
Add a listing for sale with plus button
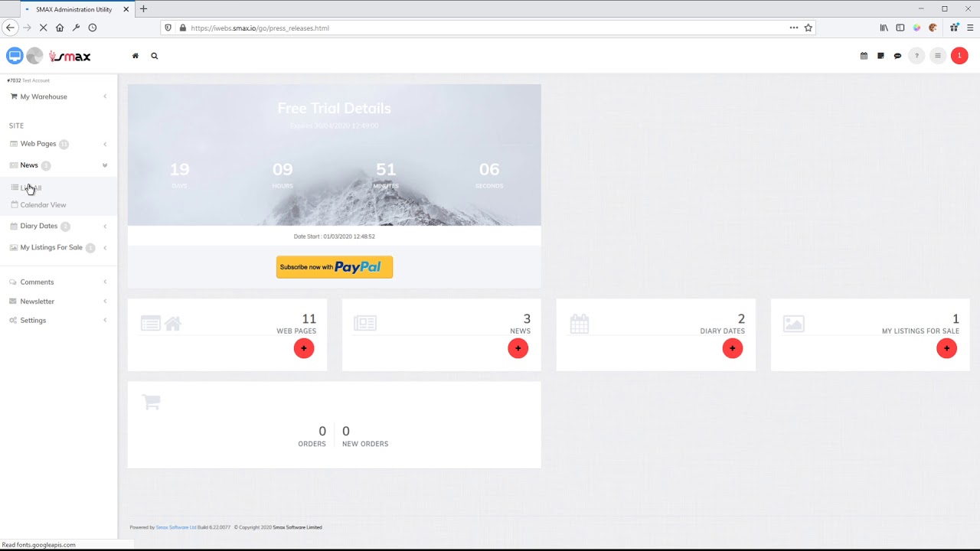947,348
